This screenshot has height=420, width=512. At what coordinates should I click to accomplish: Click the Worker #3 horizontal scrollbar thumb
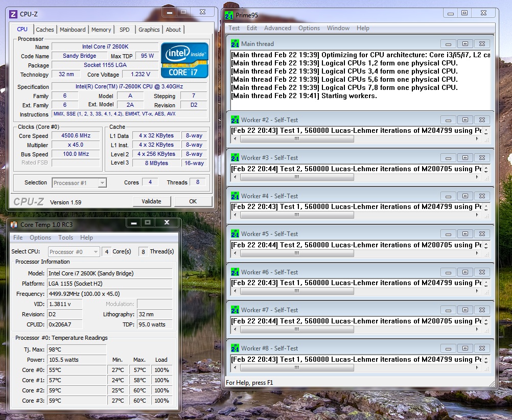tap(297, 177)
